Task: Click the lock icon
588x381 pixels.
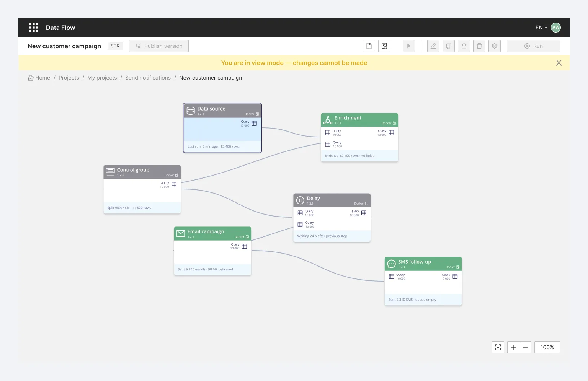Action: pyautogui.click(x=464, y=46)
